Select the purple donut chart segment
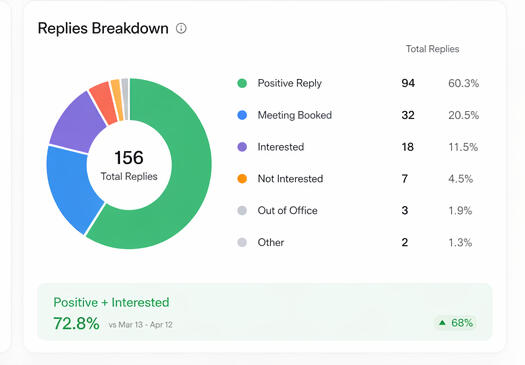This screenshot has height=365, width=525. pos(75,124)
